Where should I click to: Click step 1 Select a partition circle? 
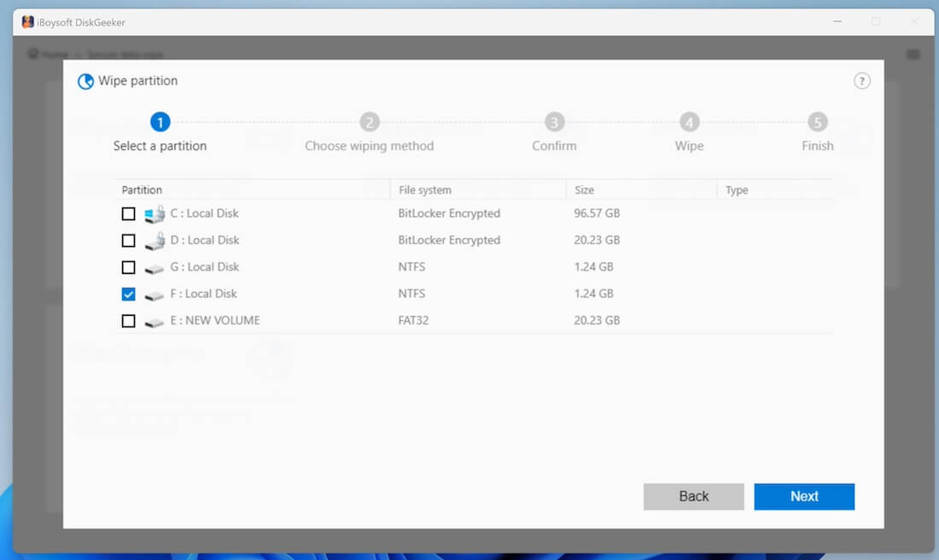pos(160,122)
